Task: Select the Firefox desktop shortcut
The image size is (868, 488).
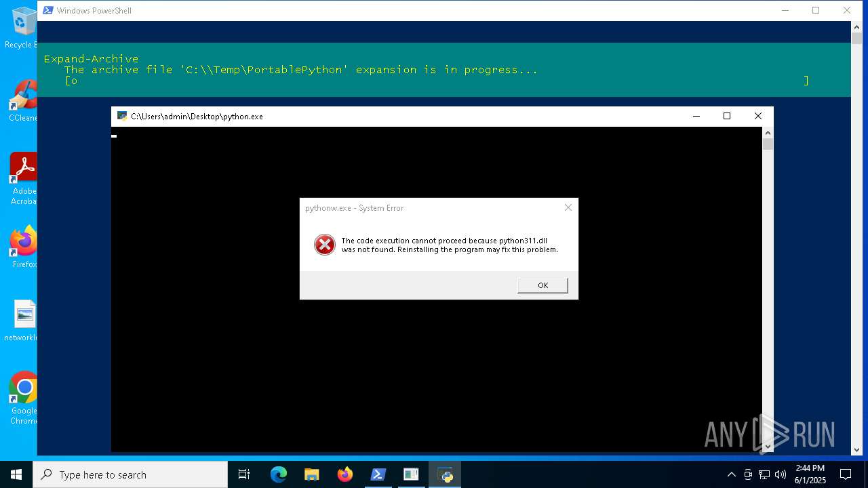Action: pyautogui.click(x=24, y=247)
